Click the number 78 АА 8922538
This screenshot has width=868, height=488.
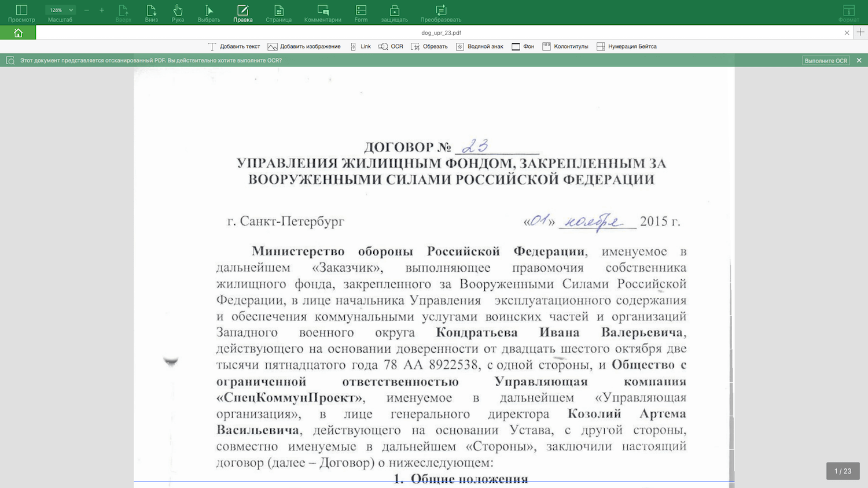(431, 365)
